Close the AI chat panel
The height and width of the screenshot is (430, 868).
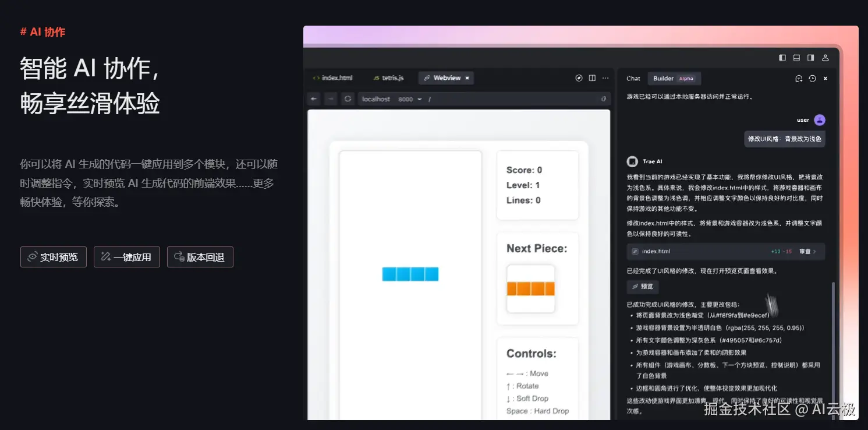coord(826,78)
